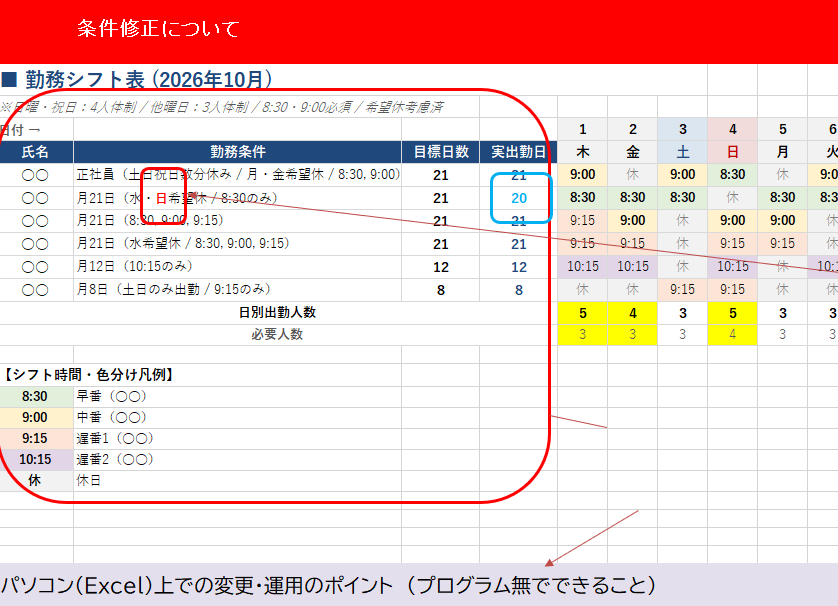Click the blue '土' weekday cell

(x=682, y=152)
